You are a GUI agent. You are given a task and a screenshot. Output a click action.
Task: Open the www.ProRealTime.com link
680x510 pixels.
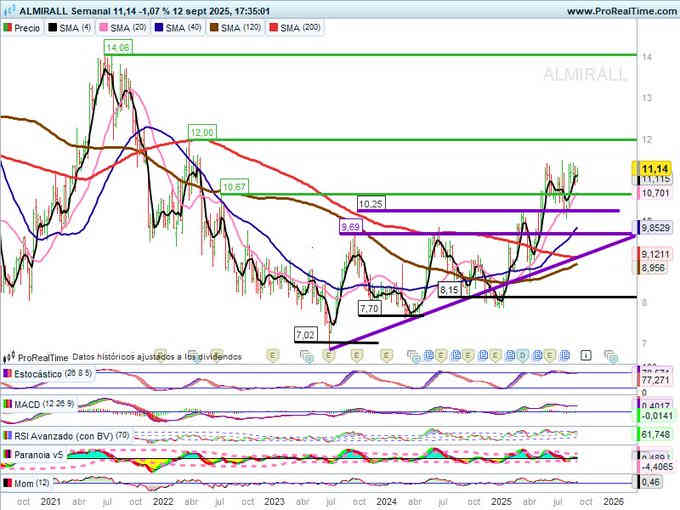(x=622, y=11)
